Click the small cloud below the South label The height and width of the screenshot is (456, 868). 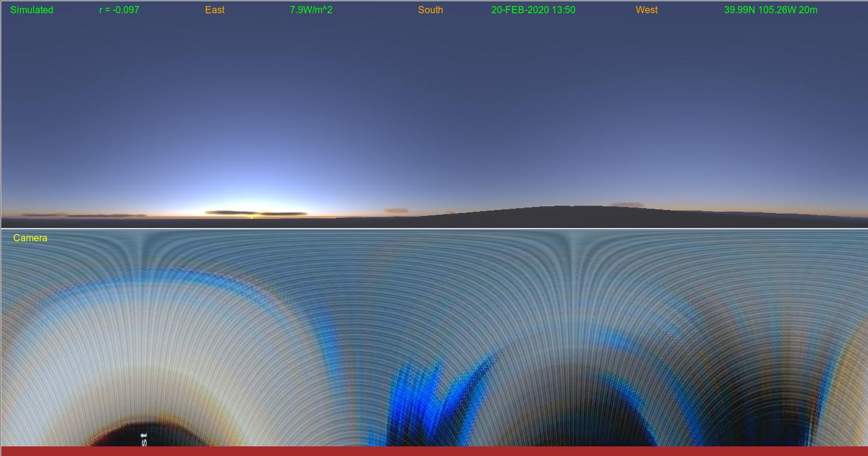tap(396, 211)
